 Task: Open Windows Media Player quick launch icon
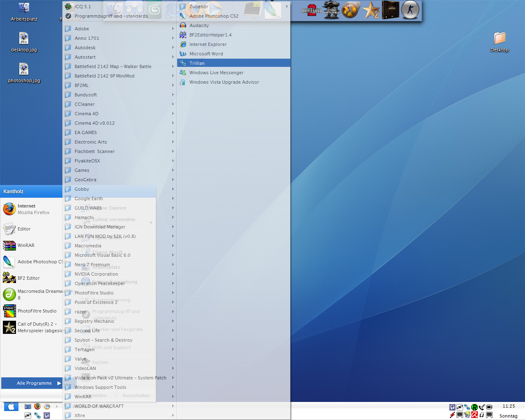(47, 406)
